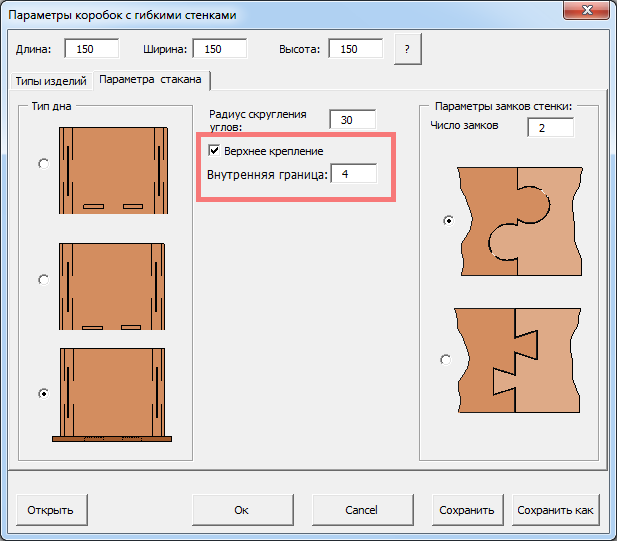Click the Высота label
Viewport: 617px width, 541px height.
(x=299, y=49)
